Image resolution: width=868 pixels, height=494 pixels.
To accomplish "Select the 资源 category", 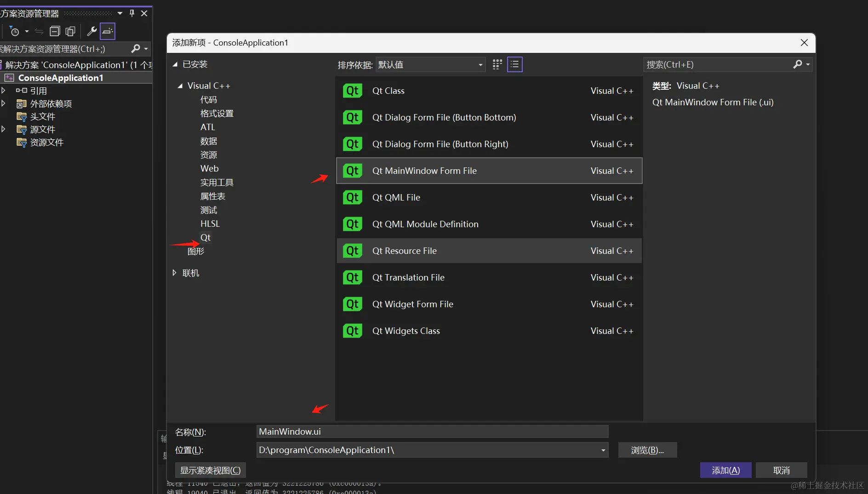I will coord(209,155).
